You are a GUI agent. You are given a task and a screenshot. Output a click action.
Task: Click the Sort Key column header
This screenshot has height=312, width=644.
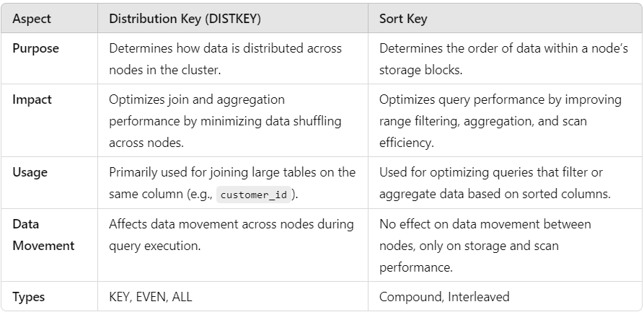(x=403, y=19)
